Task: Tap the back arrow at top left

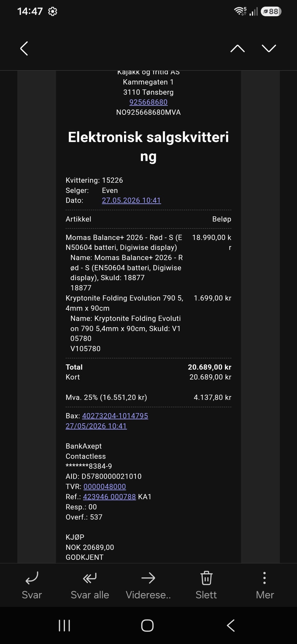Action: click(x=24, y=48)
